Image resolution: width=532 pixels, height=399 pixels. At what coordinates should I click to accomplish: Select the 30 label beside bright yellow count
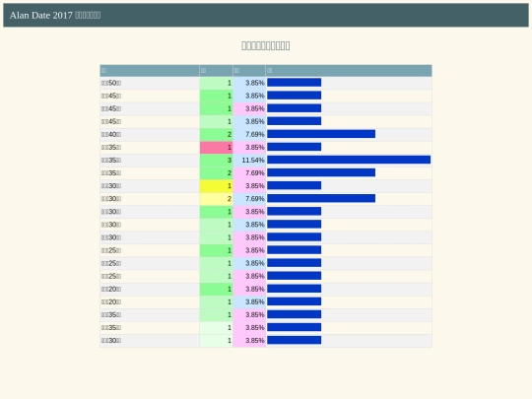(x=111, y=186)
